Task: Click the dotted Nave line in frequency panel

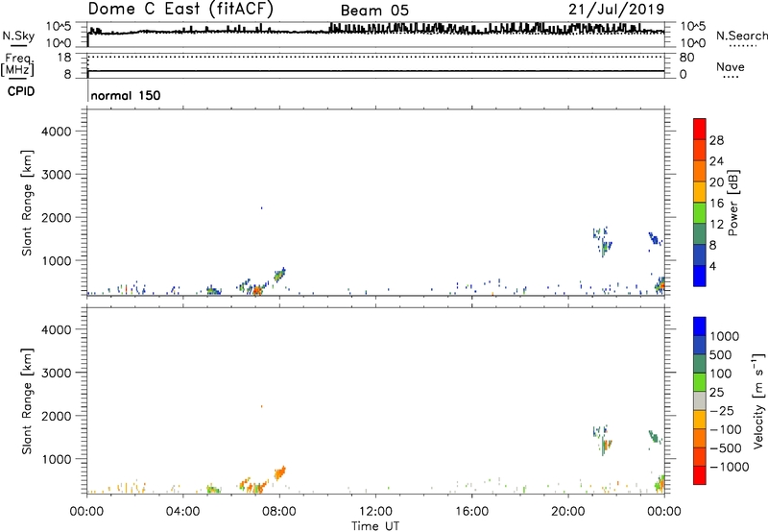Action: click(375, 58)
